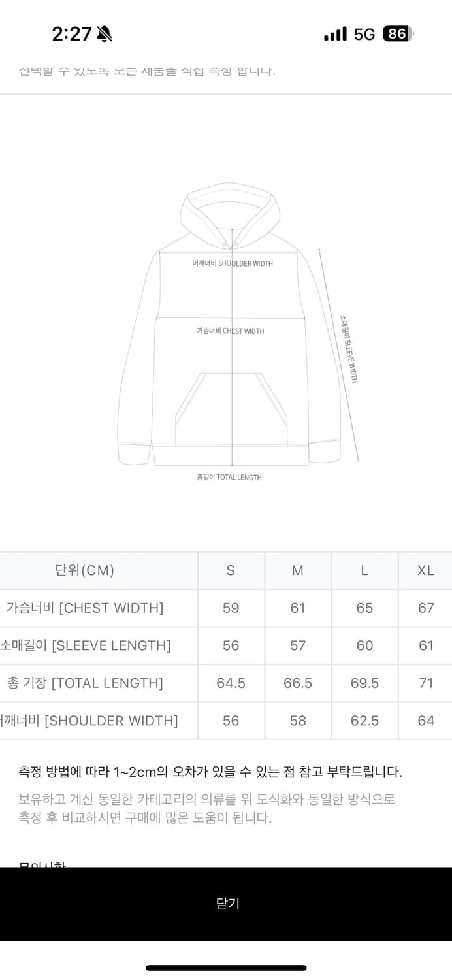Screen dimensions: 452x980
Task: Tap the home indicator bar at the bottom
Action: point(226,968)
